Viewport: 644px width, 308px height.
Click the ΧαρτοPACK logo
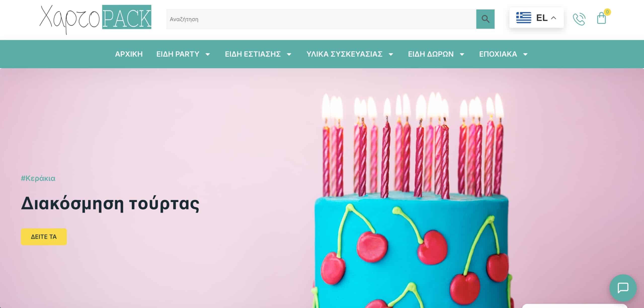pyautogui.click(x=96, y=20)
